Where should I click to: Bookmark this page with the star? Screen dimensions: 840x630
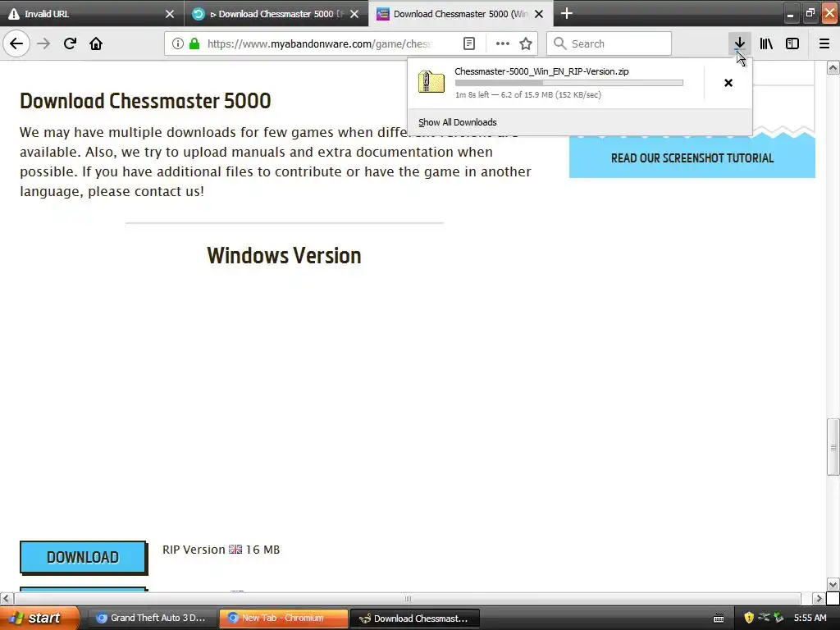click(526, 43)
